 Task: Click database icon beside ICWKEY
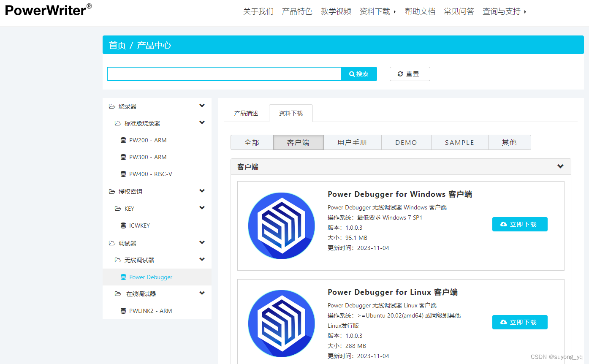pyautogui.click(x=123, y=225)
